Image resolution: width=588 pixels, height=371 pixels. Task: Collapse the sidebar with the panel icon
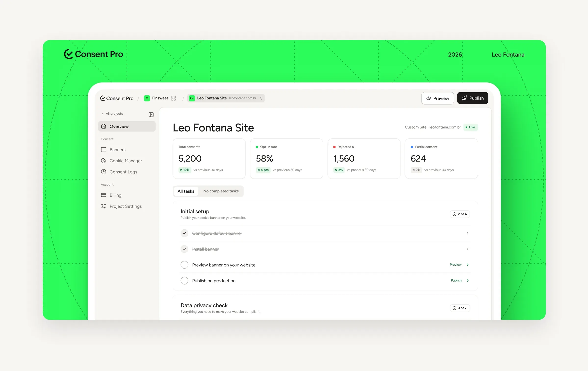click(151, 114)
